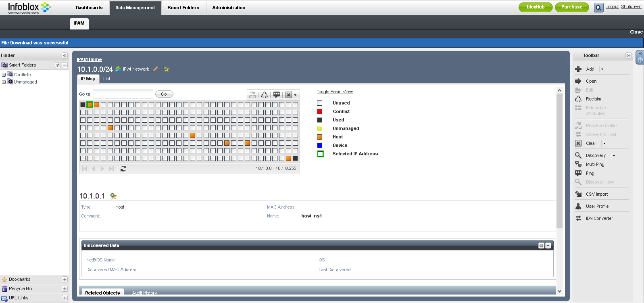Open the Administration tab

pyautogui.click(x=229, y=8)
